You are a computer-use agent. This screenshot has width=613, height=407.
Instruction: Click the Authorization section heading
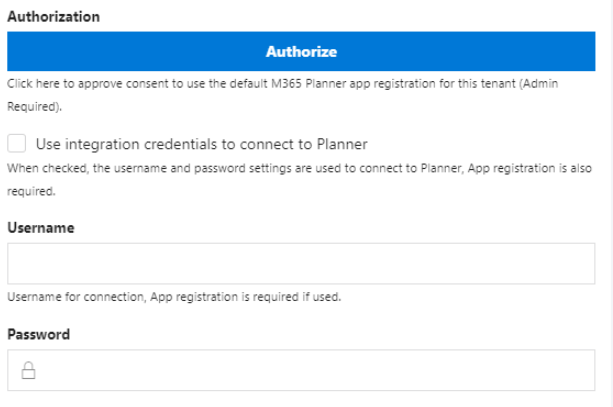[x=54, y=17]
